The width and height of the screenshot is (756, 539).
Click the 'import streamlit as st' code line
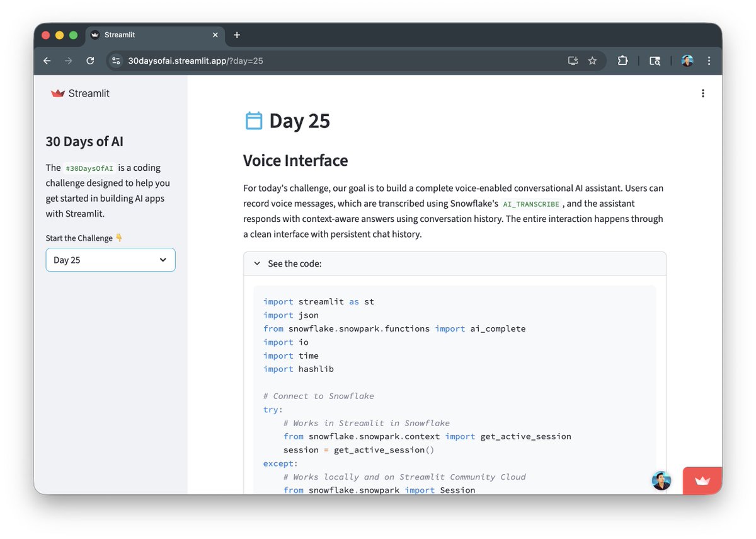[319, 301]
